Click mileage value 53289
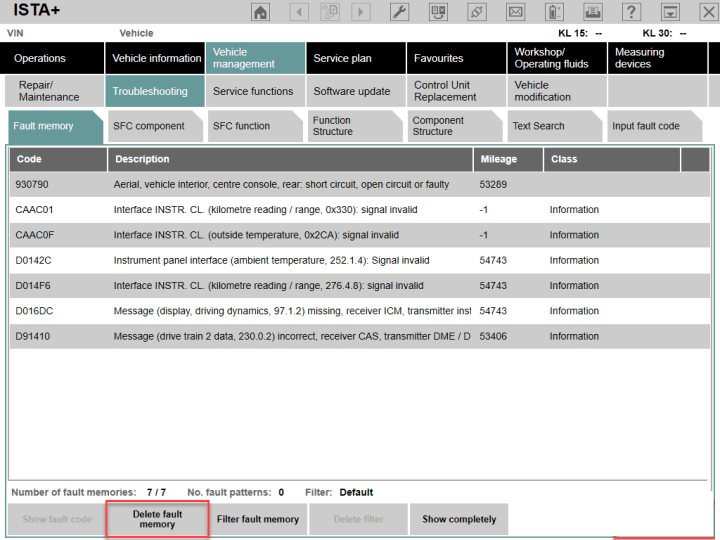Screen dimensions: 720x540 [493, 185]
